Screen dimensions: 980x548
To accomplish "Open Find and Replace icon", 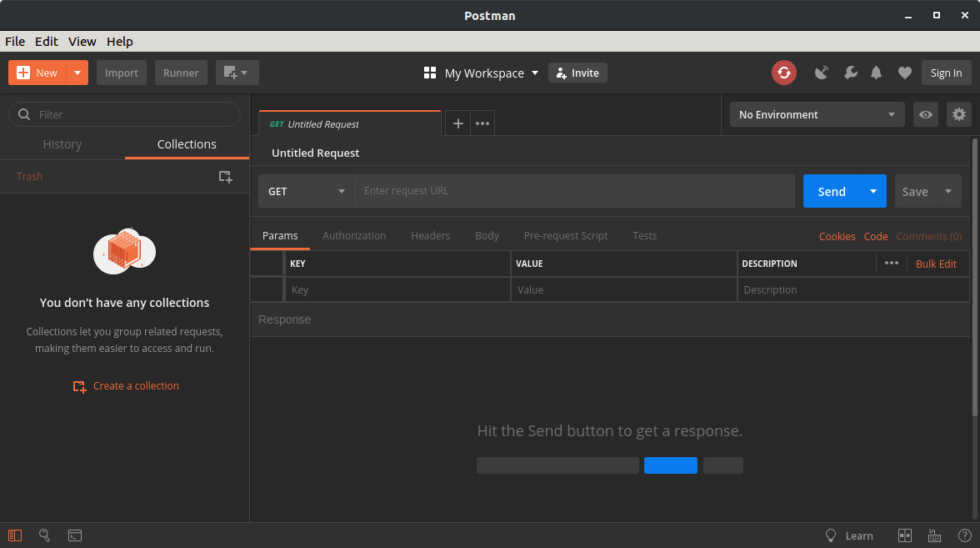I will 45,535.
